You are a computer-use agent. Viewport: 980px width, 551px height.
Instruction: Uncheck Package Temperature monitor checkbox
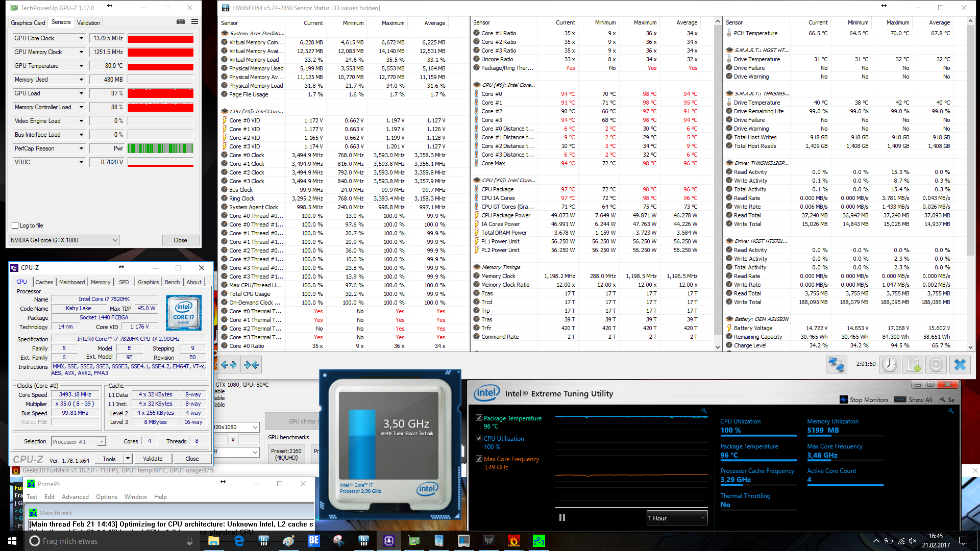(479, 418)
